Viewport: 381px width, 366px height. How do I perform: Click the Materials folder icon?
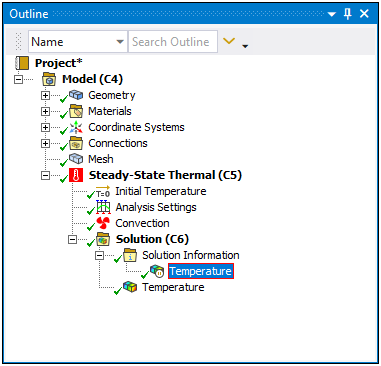[76, 111]
